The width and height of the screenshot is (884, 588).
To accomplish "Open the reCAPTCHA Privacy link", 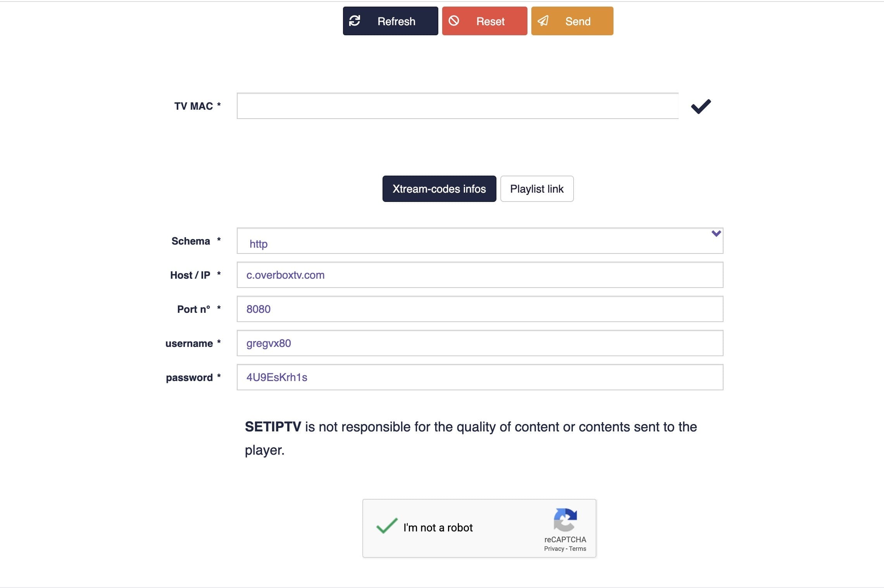I will coord(554,548).
